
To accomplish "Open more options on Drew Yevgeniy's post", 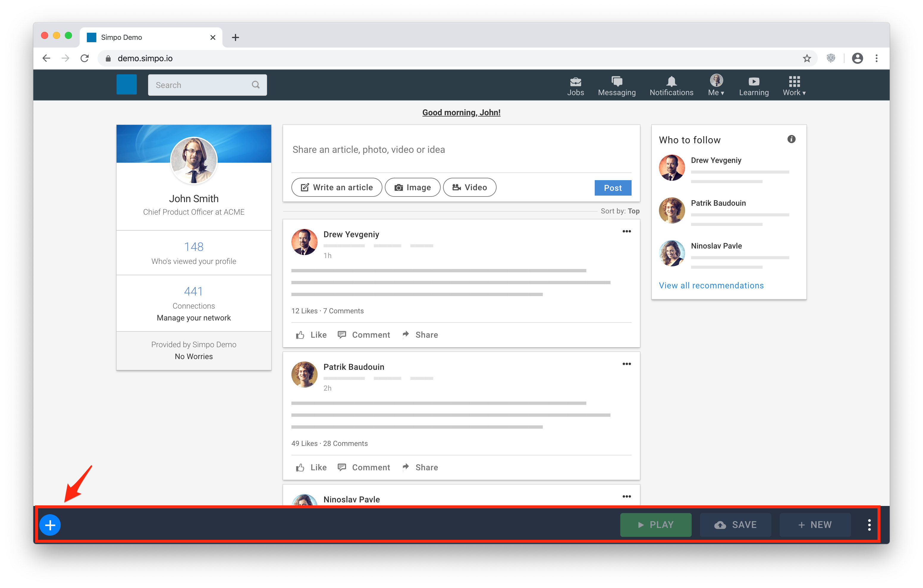I will 626,231.
